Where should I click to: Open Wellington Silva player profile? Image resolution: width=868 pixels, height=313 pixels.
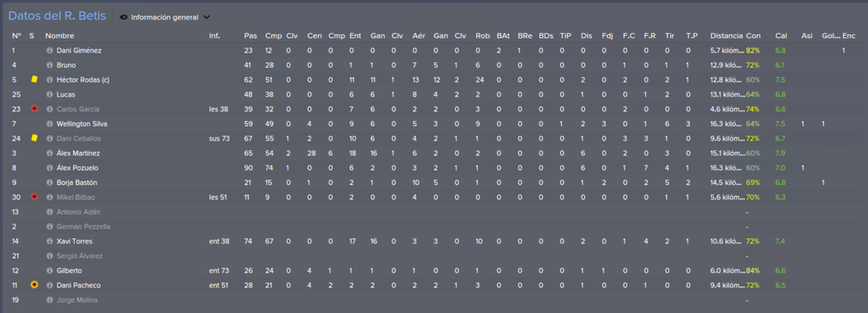click(81, 124)
